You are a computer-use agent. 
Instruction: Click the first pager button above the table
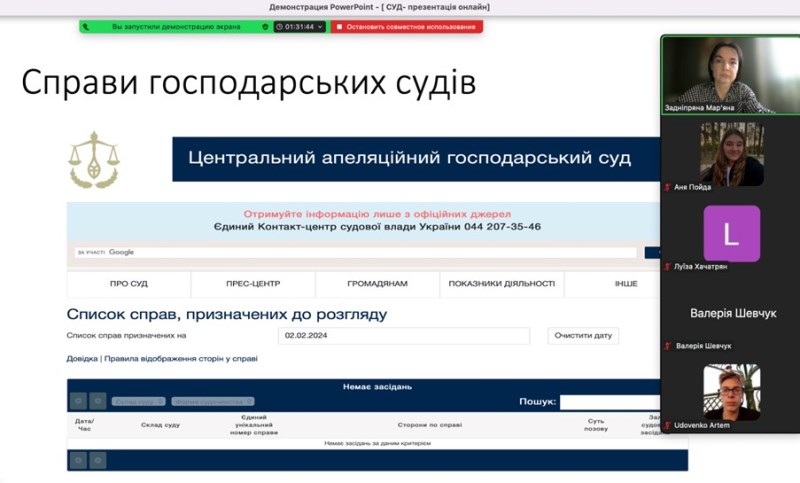click(x=78, y=401)
